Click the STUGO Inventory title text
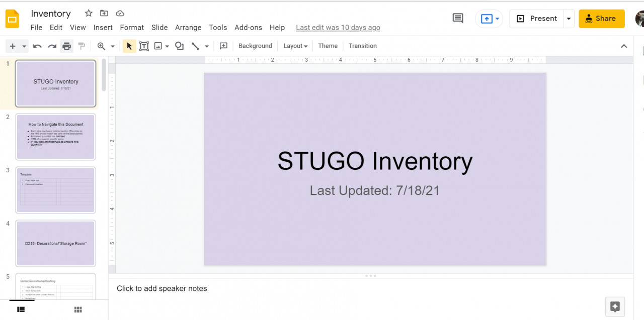644x320 pixels. point(375,161)
